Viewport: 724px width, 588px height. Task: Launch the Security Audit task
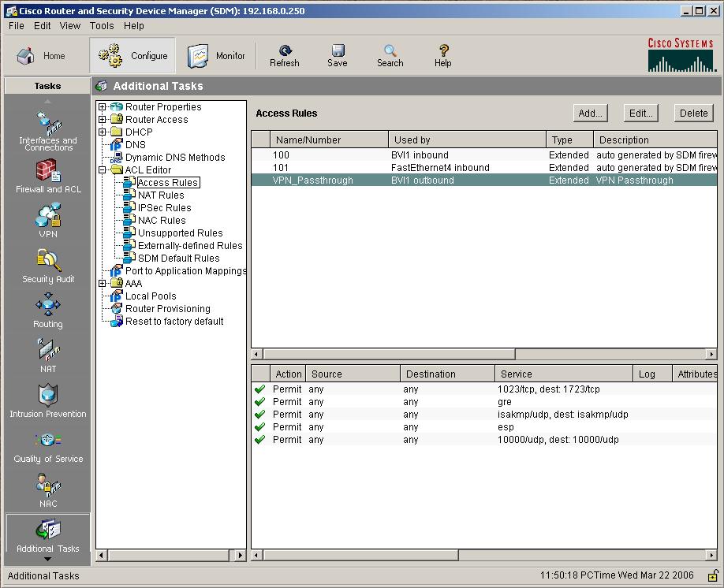(48, 266)
